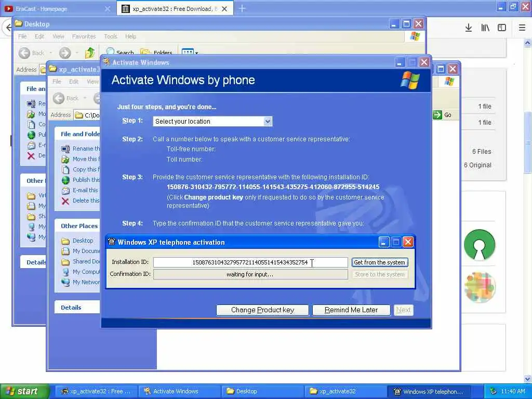The height and width of the screenshot is (399, 532).
Task: Select the installation ID text in Step 3
Action: point(273,187)
